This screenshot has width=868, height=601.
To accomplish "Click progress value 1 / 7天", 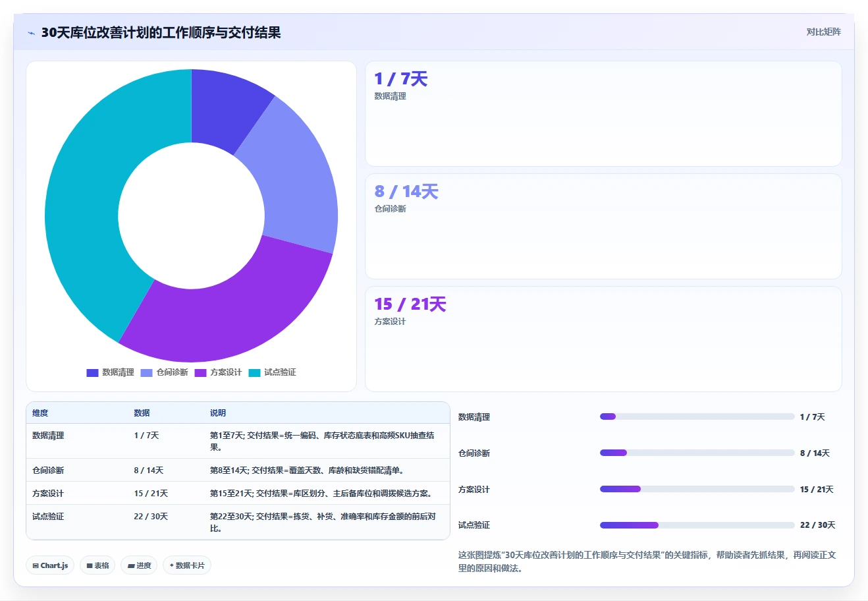I will click(x=813, y=417).
